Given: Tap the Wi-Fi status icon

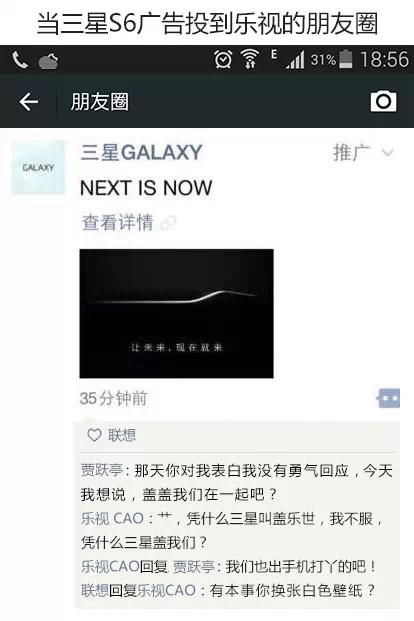Looking at the screenshot, I should click(x=250, y=59).
